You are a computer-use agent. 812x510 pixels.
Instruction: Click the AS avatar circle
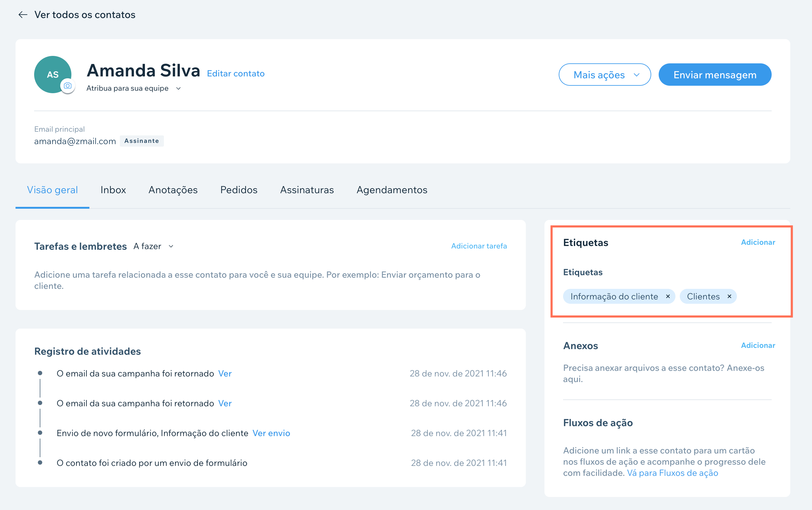pos(52,75)
